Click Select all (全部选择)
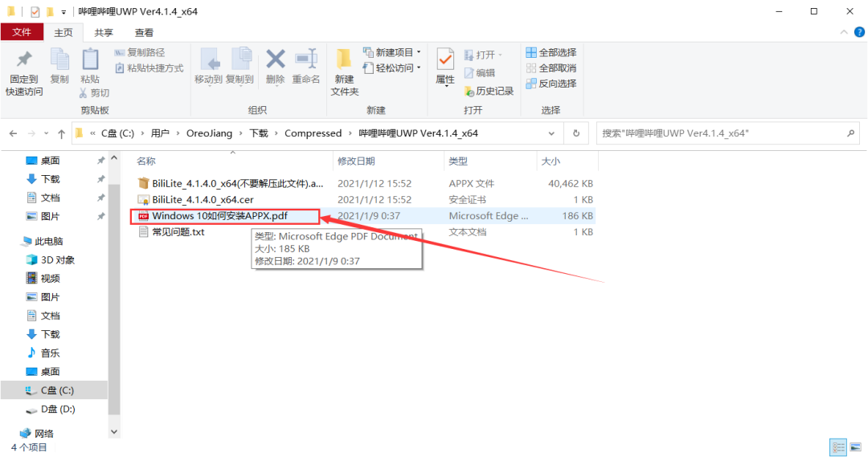Screen dimensions: 868x457 click(551, 52)
